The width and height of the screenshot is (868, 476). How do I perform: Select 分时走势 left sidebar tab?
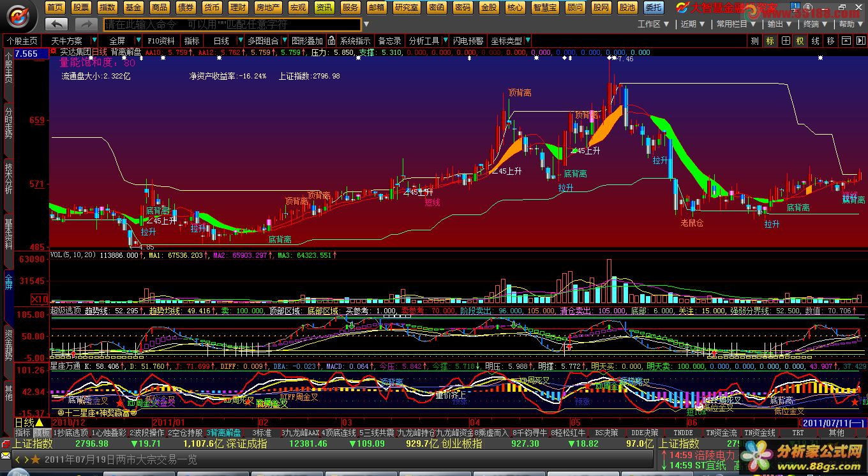[x=8, y=130]
